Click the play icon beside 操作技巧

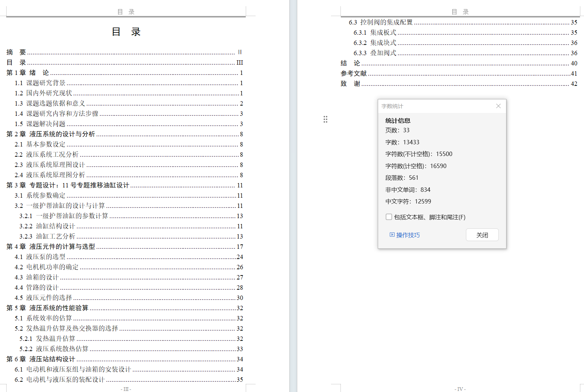[x=392, y=235]
